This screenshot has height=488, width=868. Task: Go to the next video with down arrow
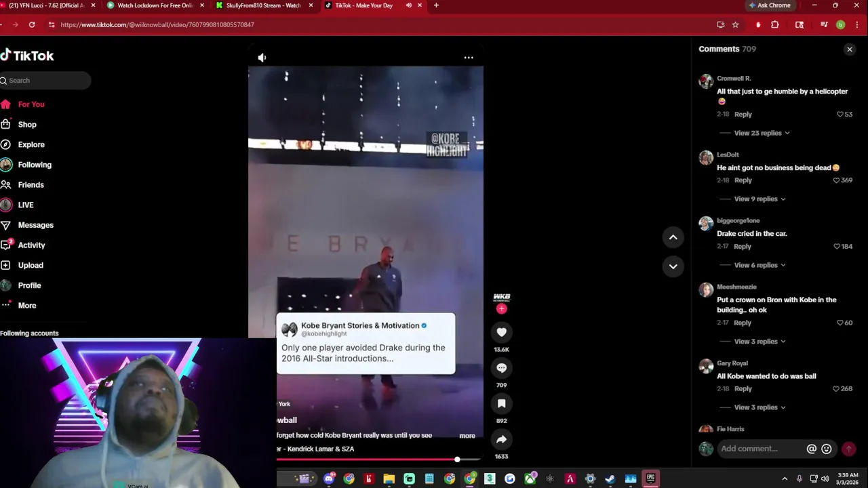click(x=673, y=266)
